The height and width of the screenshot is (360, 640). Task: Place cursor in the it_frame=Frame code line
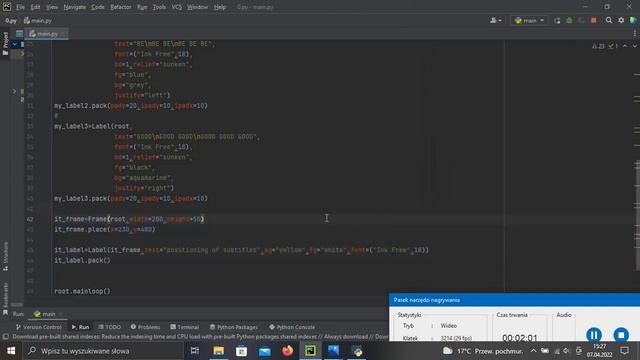pyautogui.click(x=129, y=219)
